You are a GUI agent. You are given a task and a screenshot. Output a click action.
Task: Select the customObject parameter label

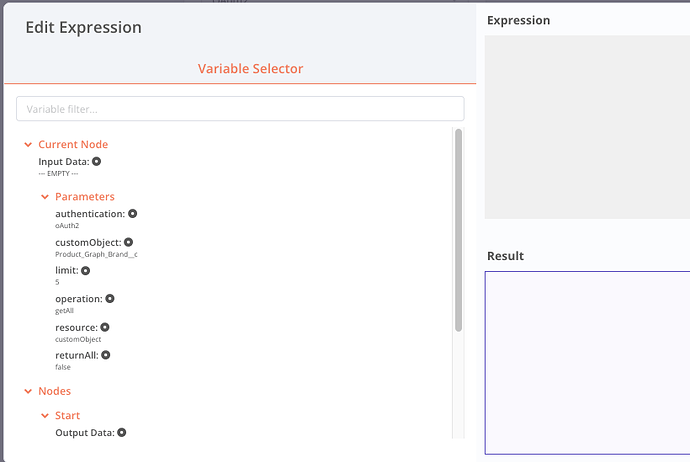coord(88,242)
